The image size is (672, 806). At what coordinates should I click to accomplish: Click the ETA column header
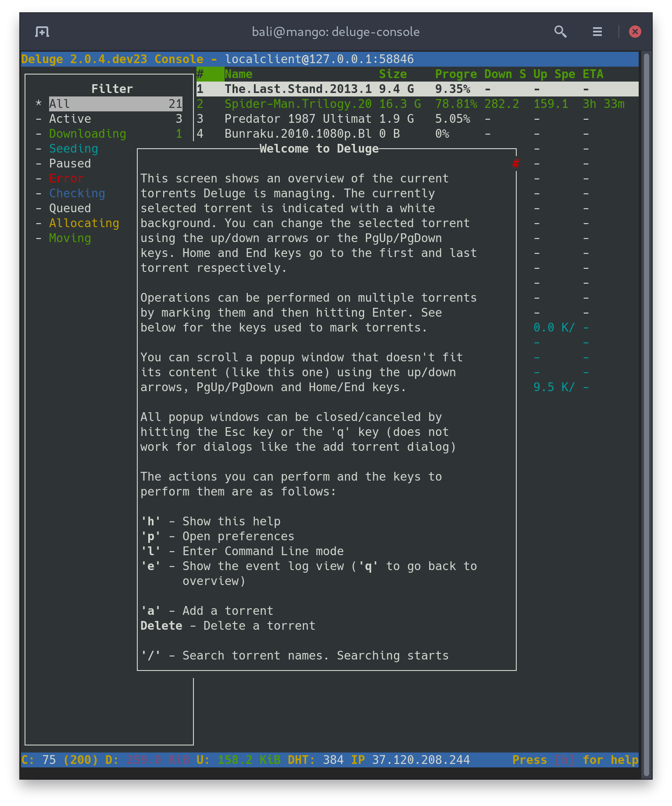593,74
